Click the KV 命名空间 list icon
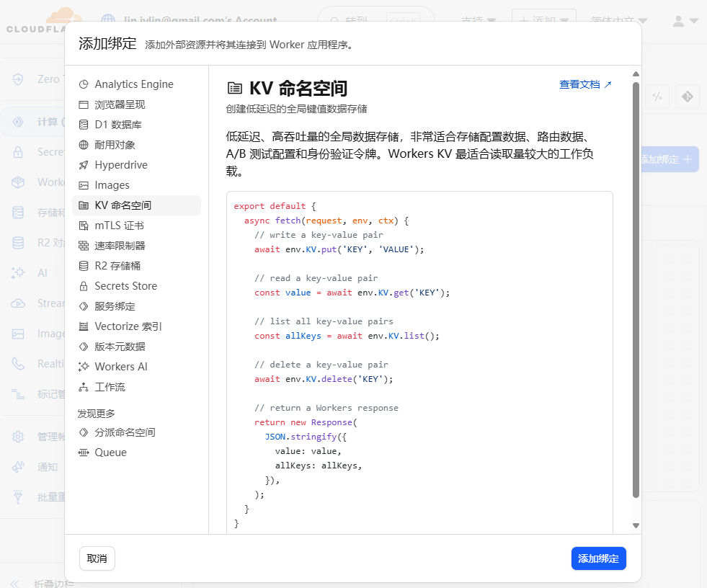The height and width of the screenshot is (588, 707). [x=84, y=205]
